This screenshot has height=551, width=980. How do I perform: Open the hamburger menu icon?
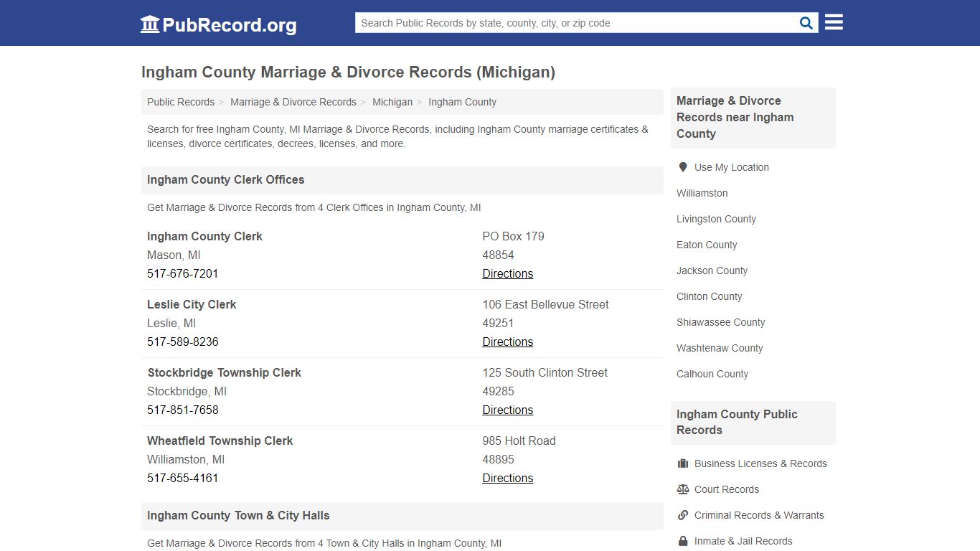click(x=834, y=23)
